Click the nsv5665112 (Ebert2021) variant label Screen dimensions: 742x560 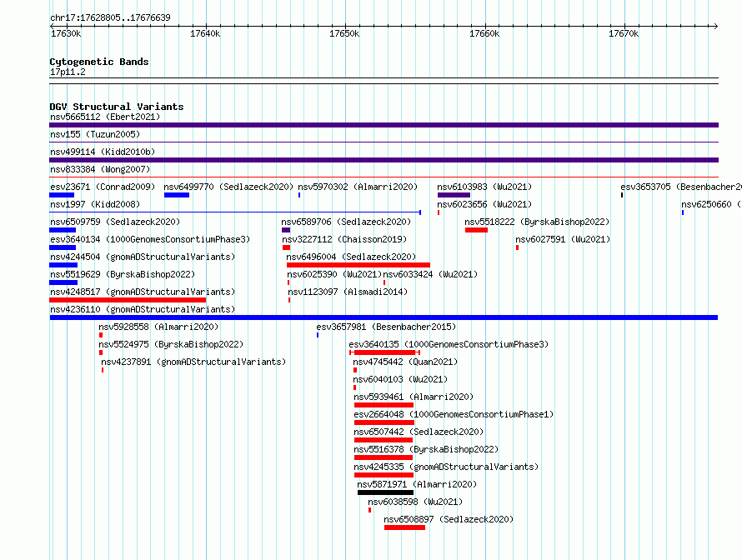click(105, 117)
